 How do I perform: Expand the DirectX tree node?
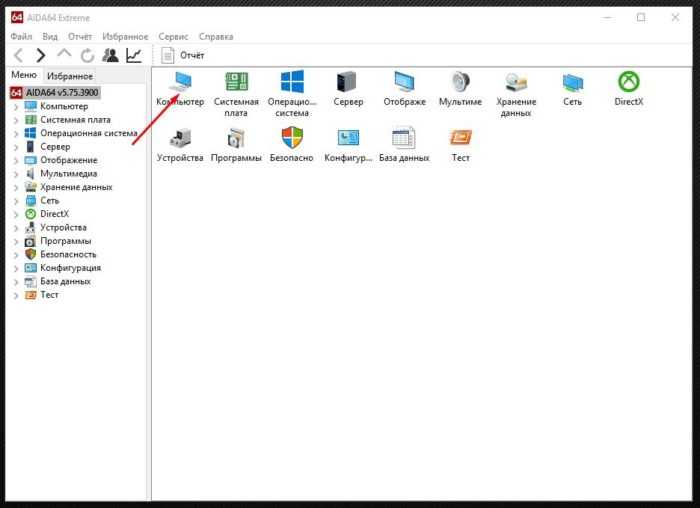point(16,214)
